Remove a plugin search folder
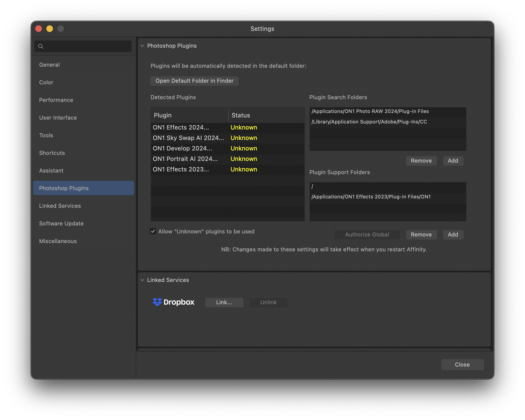 click(x=421, y=161)
